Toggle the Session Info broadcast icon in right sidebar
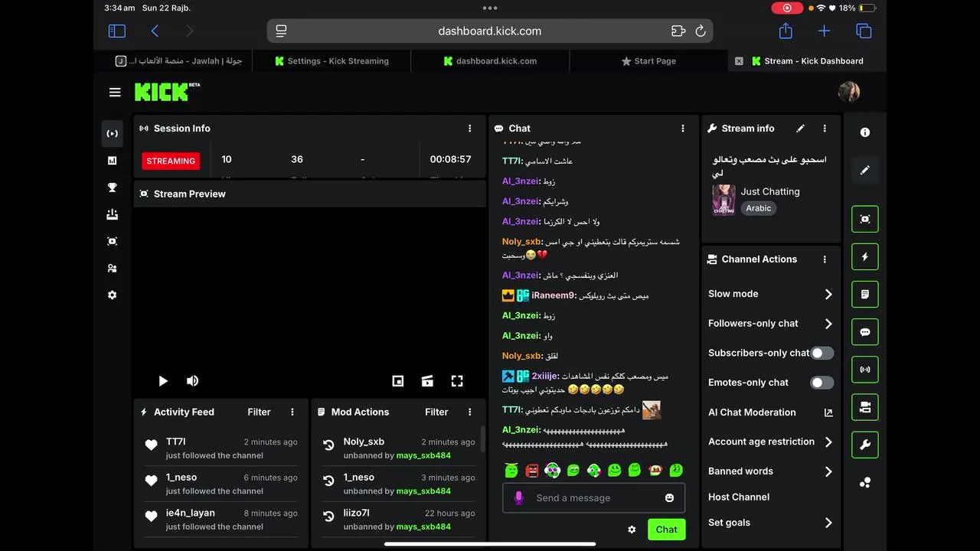This screenshot has width=980, height=551. pyautogui.click(x=865, y=370)
